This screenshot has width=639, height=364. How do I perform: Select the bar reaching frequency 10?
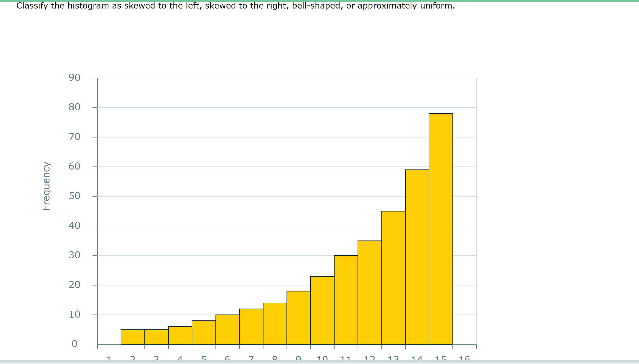(227, 329)
